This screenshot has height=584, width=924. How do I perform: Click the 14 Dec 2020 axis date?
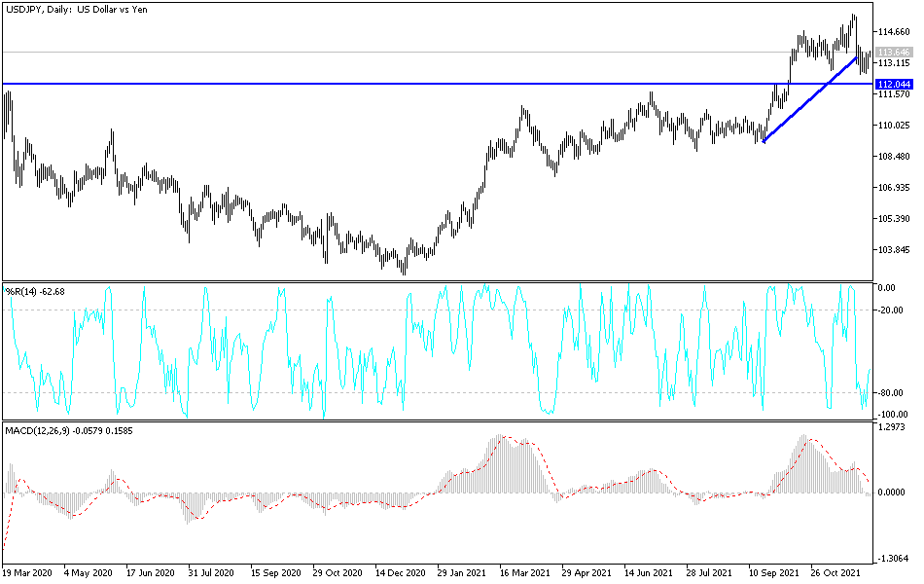point(402,573)
